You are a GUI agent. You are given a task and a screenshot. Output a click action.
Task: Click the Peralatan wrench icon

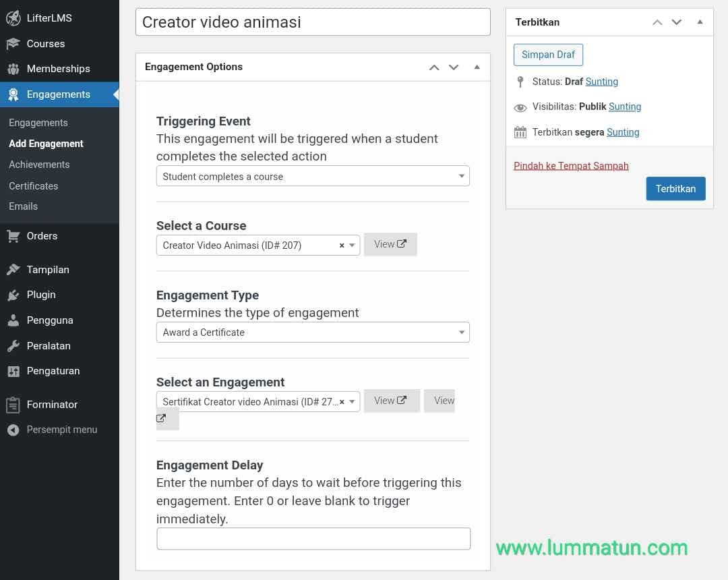coord(13,346)
